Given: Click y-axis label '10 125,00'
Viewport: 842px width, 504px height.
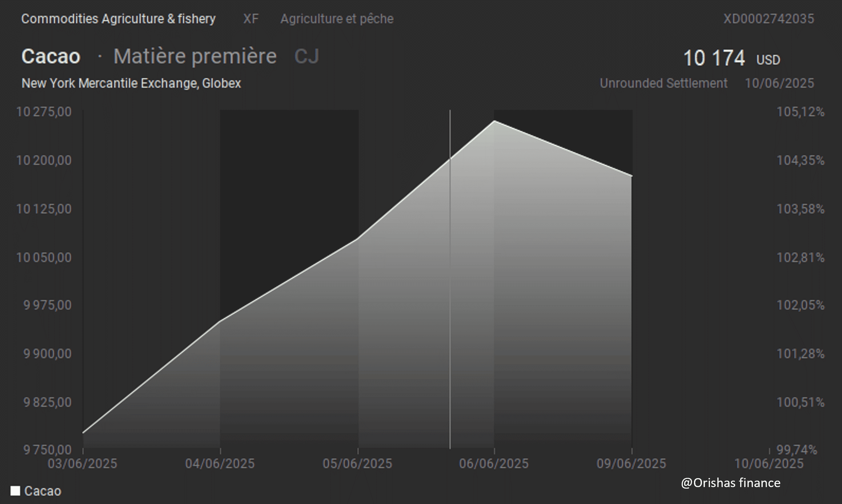Looking at the screenshot, I should tap(44, 209).
